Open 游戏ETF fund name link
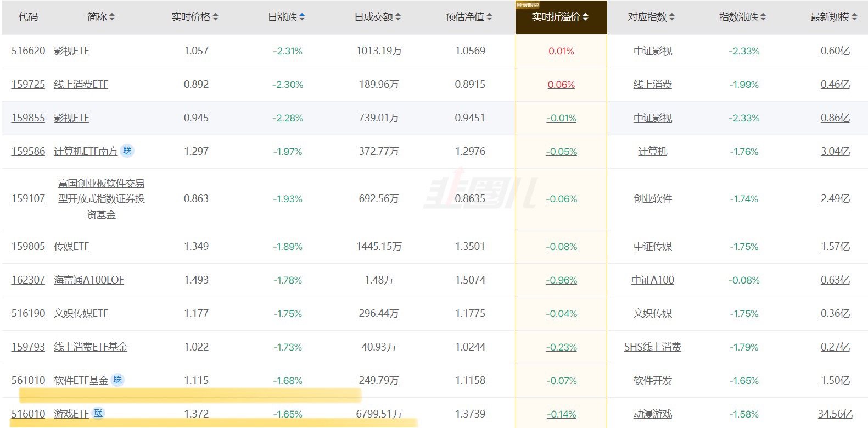868x428 pixels. tap(71, 414)
